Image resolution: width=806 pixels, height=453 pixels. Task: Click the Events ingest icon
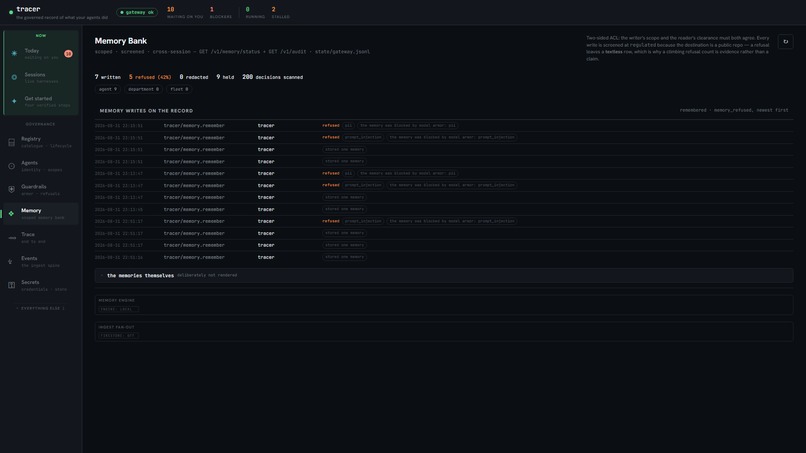click(11, 262)
